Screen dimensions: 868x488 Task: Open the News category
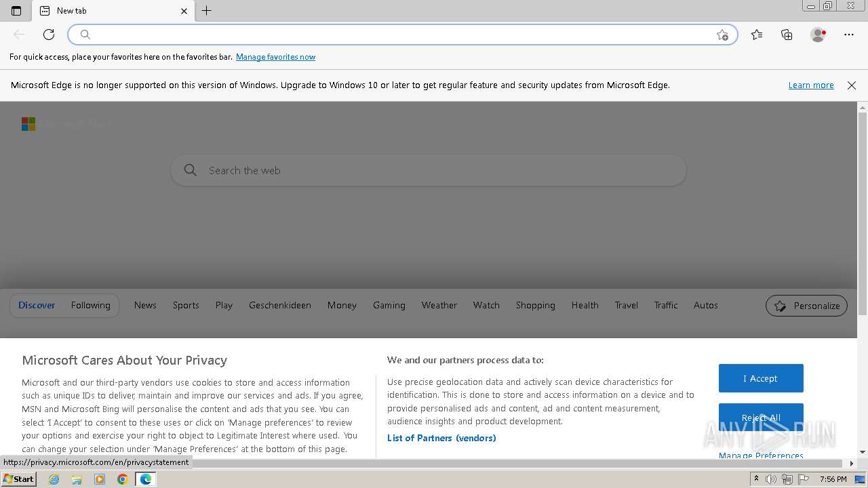pyautogui.click(x=145, y=306)
